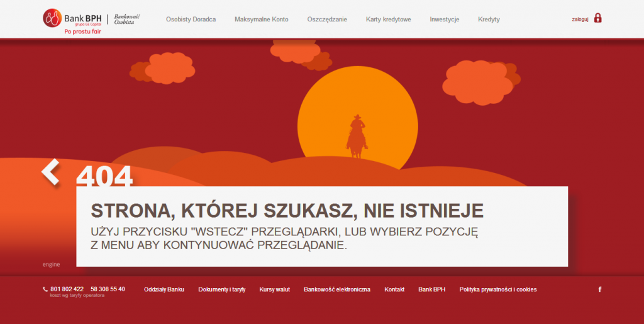Open Polityka prywatności i cookies
This screenshot has width=644, height=324.
497,289
